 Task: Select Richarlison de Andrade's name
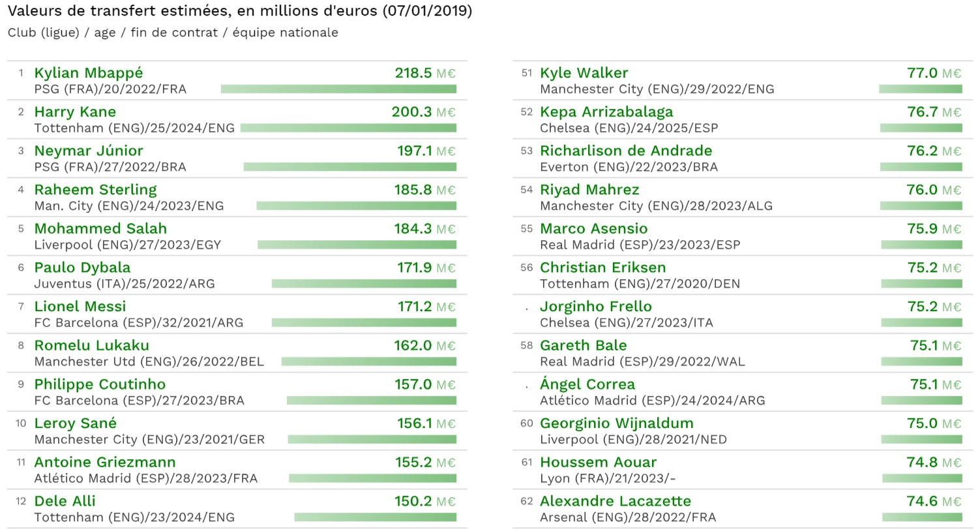(626, 151)
